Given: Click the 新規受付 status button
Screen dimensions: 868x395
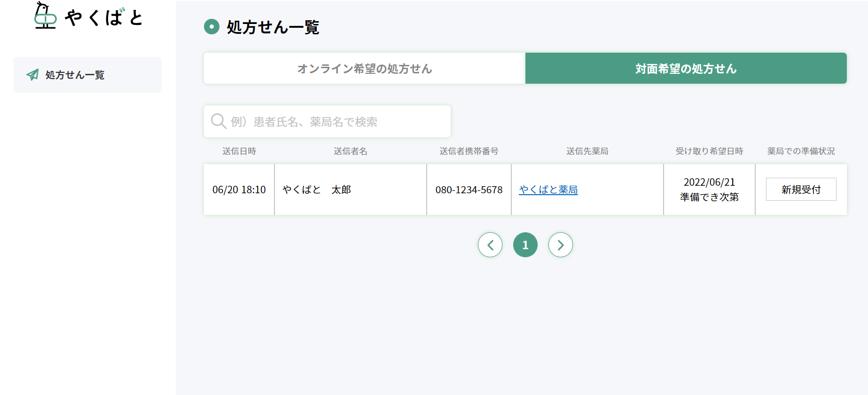Looking at the screenshot, I should 801,190.
